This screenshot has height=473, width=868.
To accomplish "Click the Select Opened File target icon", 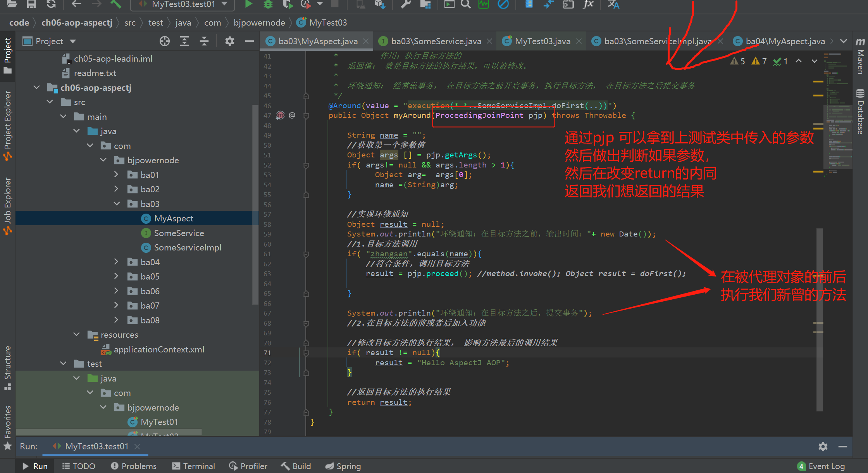I will tap(165, 41).
